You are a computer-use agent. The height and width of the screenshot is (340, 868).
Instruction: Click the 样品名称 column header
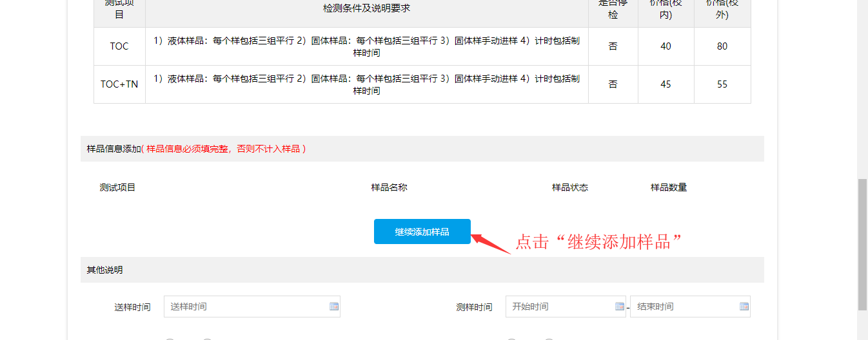pos(389,187)
